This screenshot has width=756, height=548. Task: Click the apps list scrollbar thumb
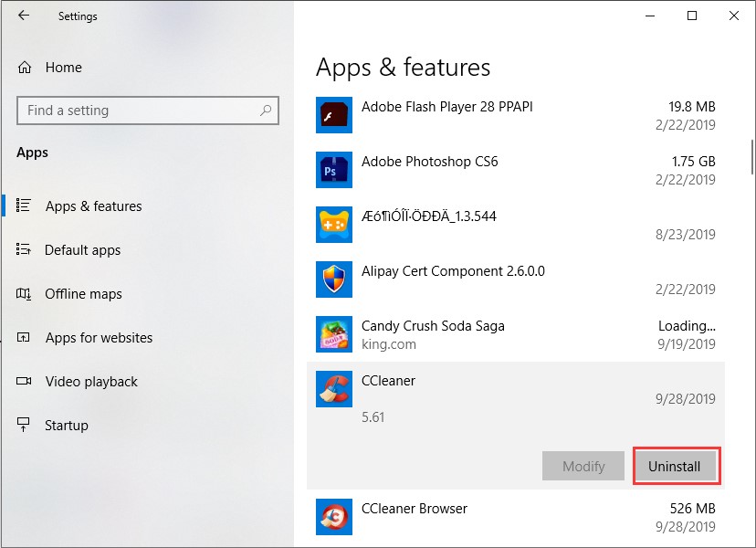pos(752,157)
